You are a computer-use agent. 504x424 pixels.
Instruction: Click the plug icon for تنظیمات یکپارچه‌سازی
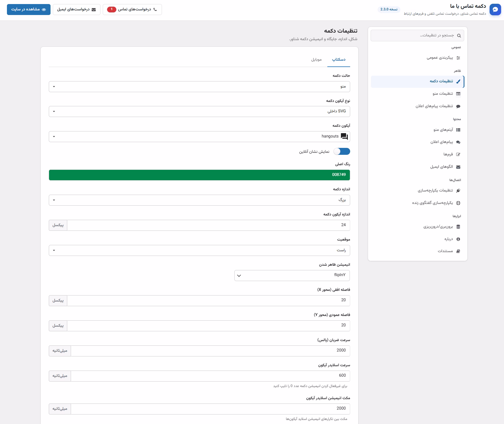click(458, 191)
